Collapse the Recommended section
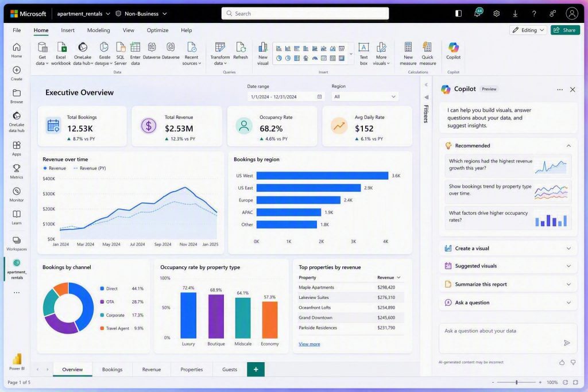The width and height of the screenshot is (588, 392). pyautogui.click(x=568, y=145)
